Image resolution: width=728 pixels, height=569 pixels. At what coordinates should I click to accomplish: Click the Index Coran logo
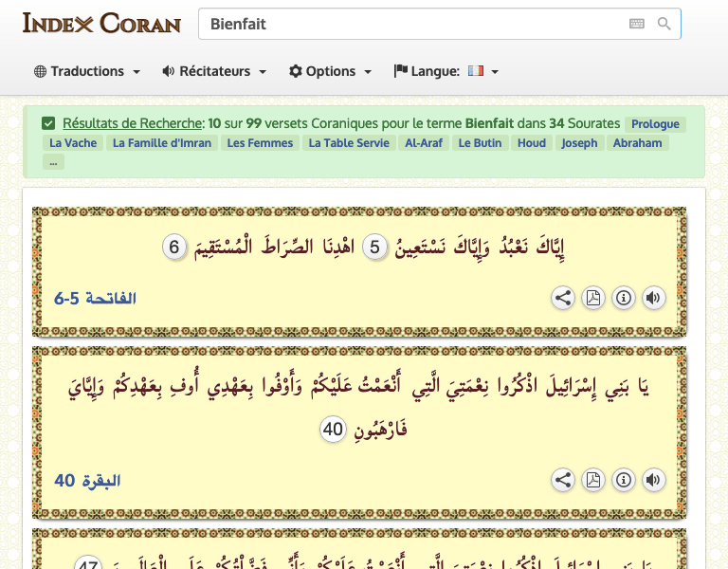[101, 23]
